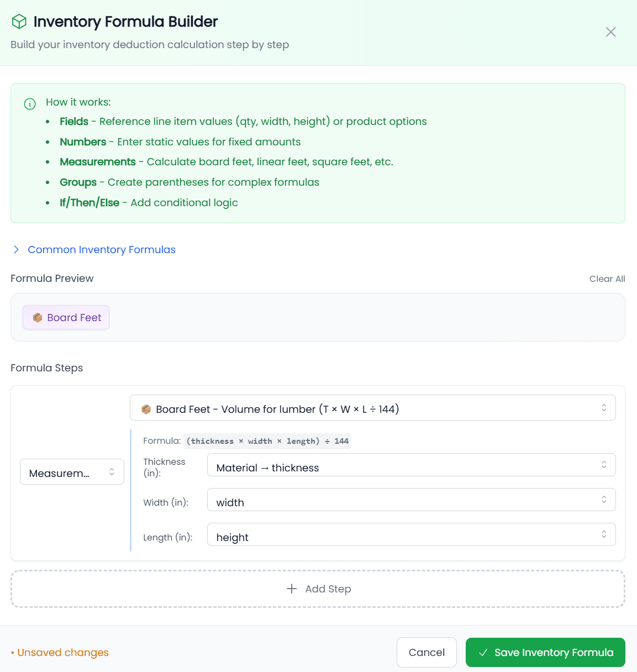
Task: Click the green box icon beside Inventory Formula Builder
Action: coord(18,21)
